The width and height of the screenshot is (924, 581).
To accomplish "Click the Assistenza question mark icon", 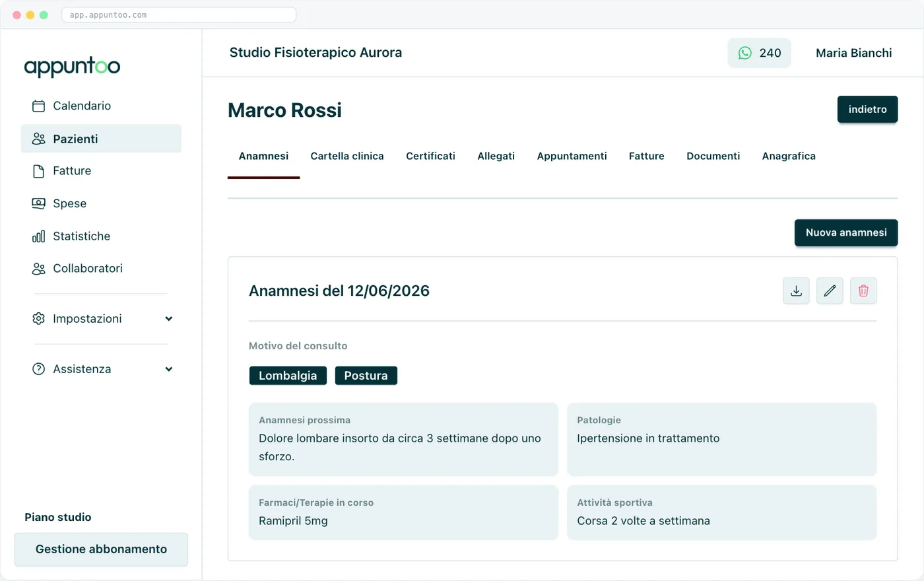I will pyautogui.click(x=39, y=369).
